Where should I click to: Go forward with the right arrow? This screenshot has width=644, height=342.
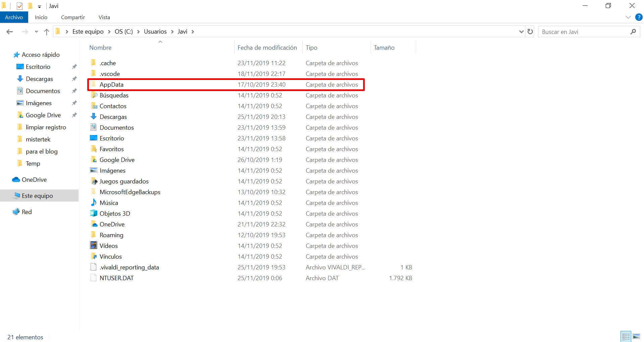click(24, 32)
